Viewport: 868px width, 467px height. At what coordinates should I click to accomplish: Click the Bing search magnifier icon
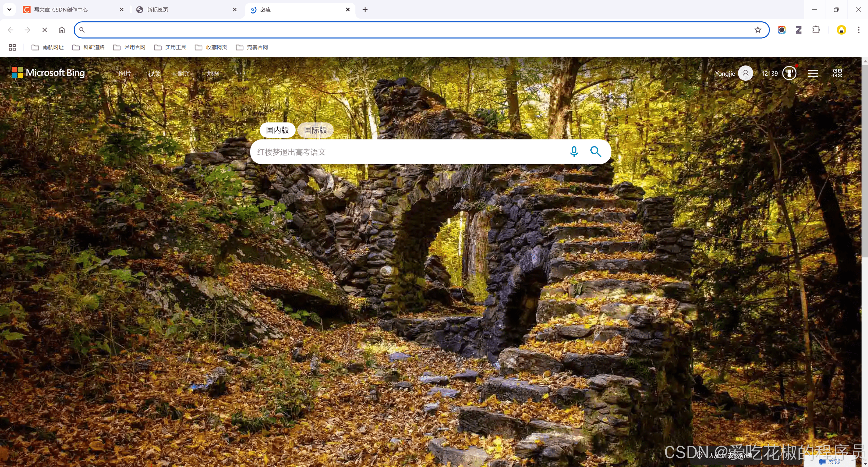pyautogui.click(x=595, y=152)
